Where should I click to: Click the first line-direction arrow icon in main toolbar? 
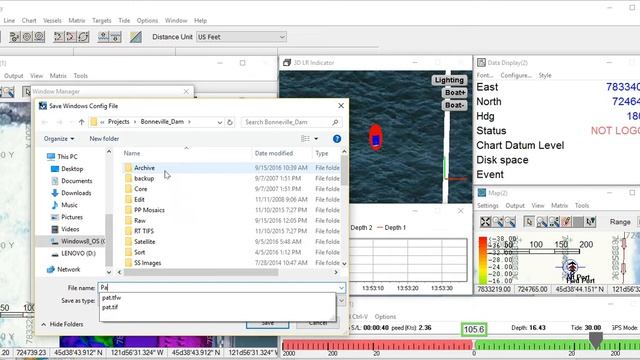pos(58,37)
